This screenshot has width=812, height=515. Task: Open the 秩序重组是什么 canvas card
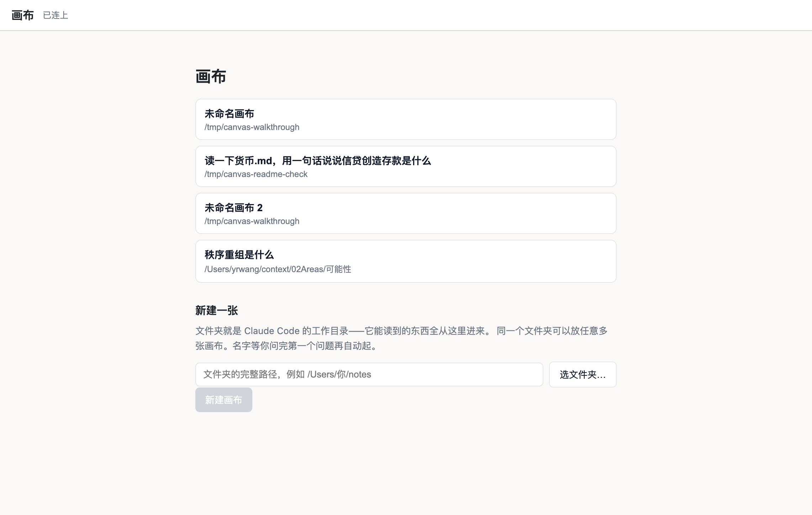coord(406,261)
